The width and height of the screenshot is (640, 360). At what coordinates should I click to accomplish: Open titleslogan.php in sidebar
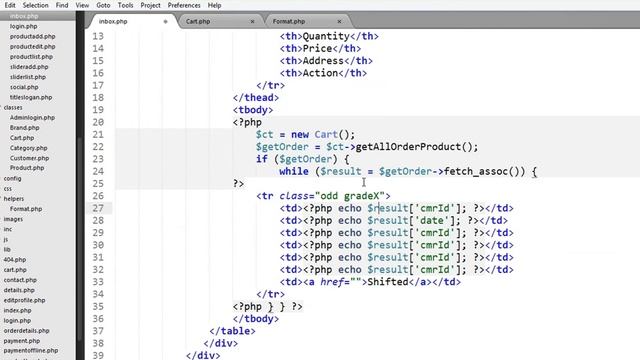point(31,97)
